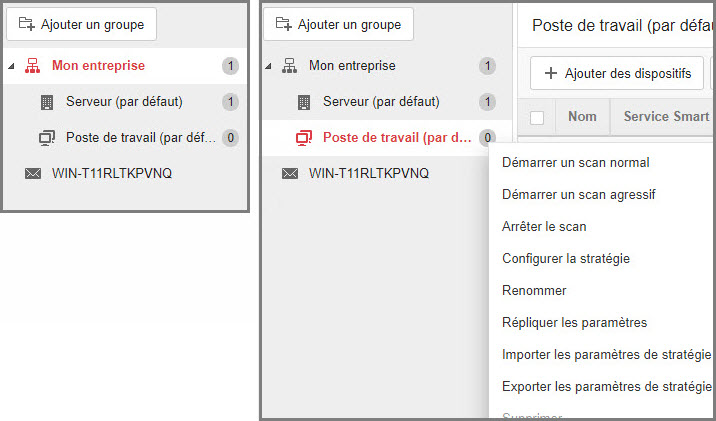Click the gray Mon entreprise network icon in right panel

click(290, 66)
